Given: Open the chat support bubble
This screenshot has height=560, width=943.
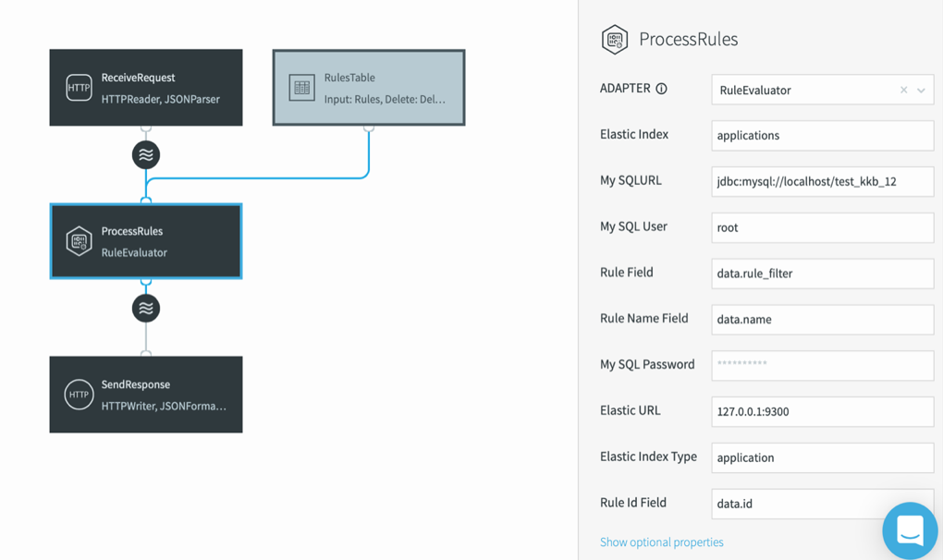Looking at the screenshot, I should [910, 530].
